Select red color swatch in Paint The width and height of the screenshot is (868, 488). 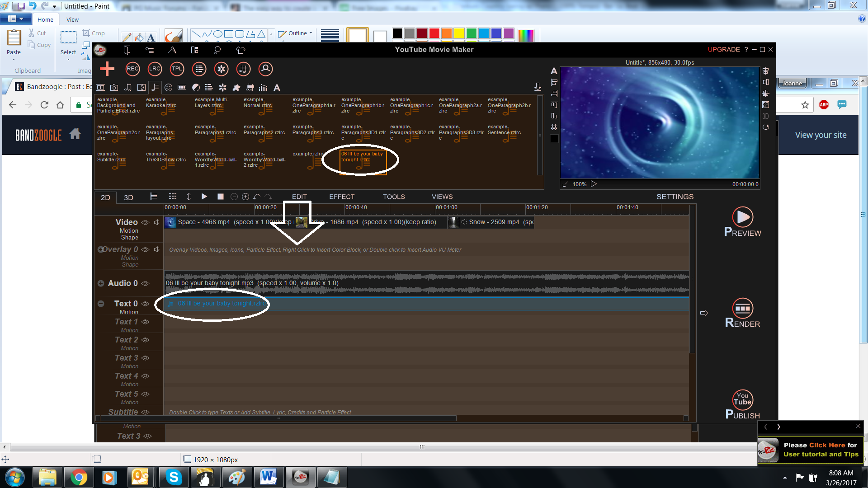coord(434,33)
